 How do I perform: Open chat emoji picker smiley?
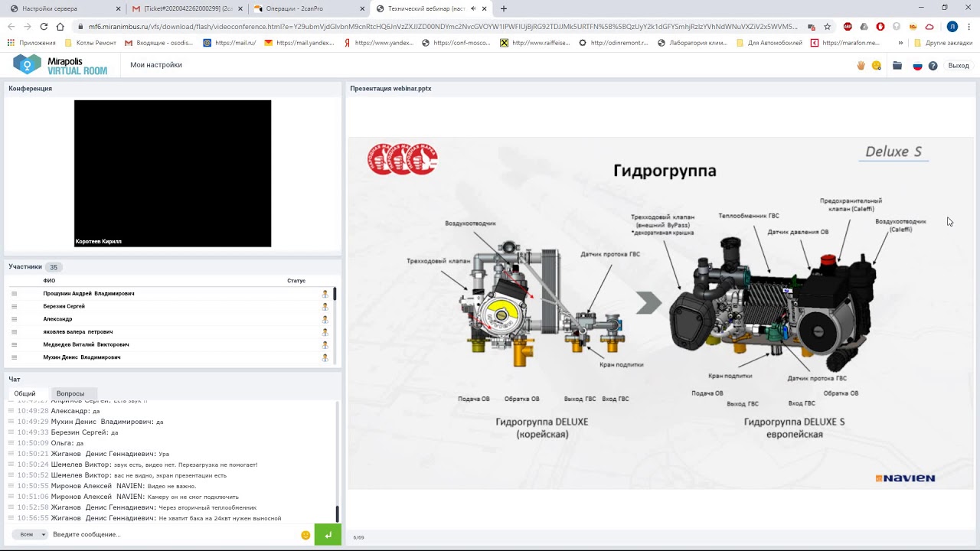(x=305, y=535)
